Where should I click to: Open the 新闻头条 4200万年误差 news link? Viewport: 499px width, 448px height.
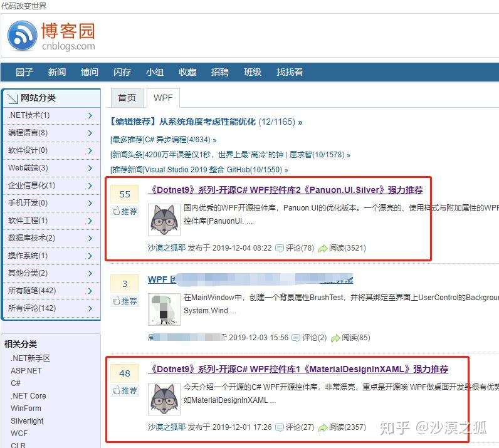tap(230, 155)
